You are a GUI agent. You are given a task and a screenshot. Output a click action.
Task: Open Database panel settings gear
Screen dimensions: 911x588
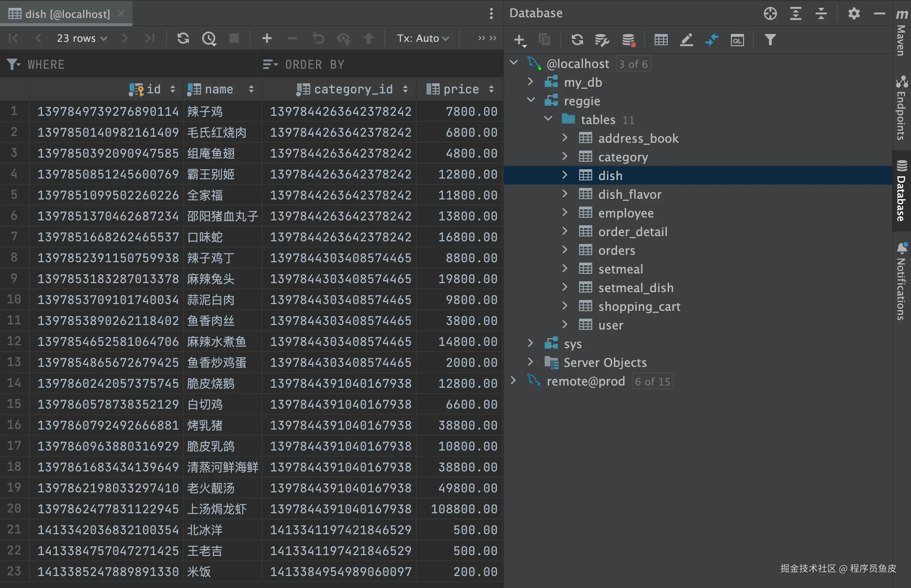854,14
